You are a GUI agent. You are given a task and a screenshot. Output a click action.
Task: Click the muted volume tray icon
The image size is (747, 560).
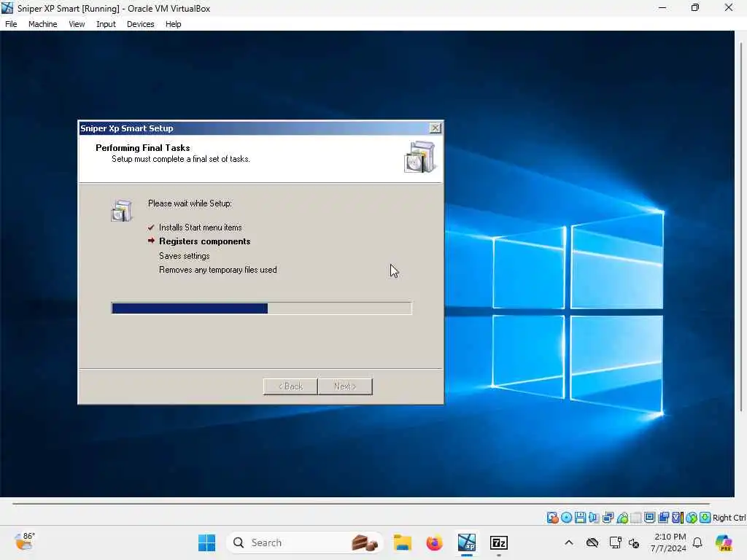[634, 542]
